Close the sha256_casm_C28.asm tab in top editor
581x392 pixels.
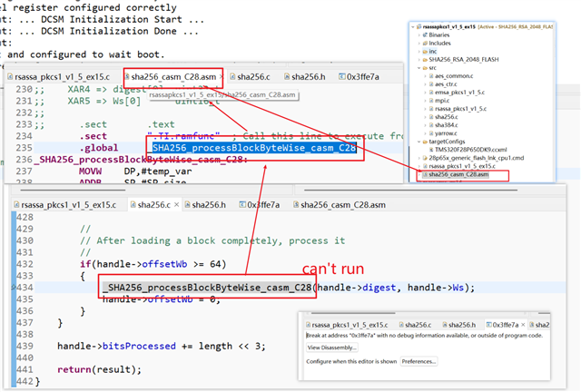222,77
